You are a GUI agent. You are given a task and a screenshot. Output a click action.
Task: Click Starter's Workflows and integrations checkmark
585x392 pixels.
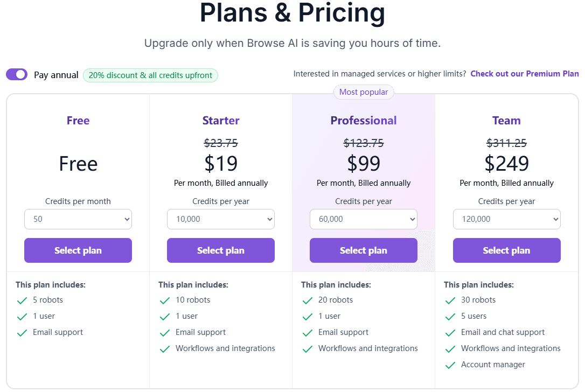165,349
